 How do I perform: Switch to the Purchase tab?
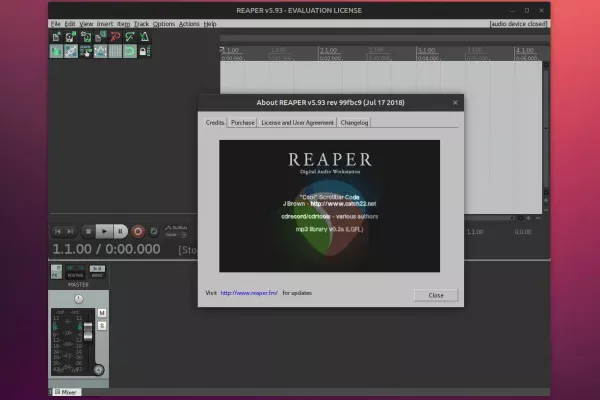pyautogui.click(x=243, y=122)
